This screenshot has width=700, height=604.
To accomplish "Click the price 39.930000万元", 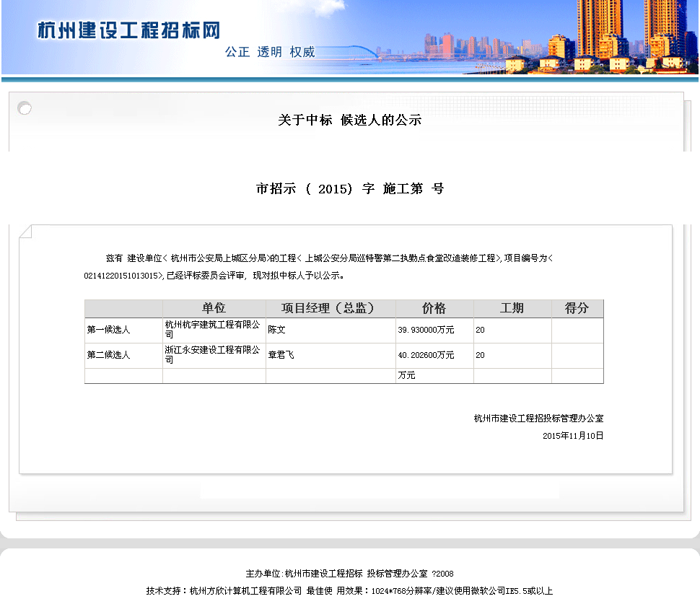I will [x=426, y=330].
